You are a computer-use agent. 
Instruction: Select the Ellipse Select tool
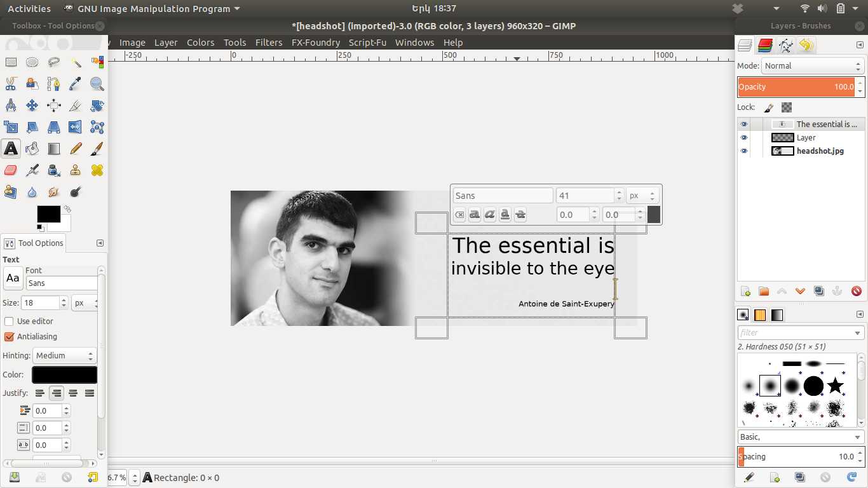tap(32, 62)
